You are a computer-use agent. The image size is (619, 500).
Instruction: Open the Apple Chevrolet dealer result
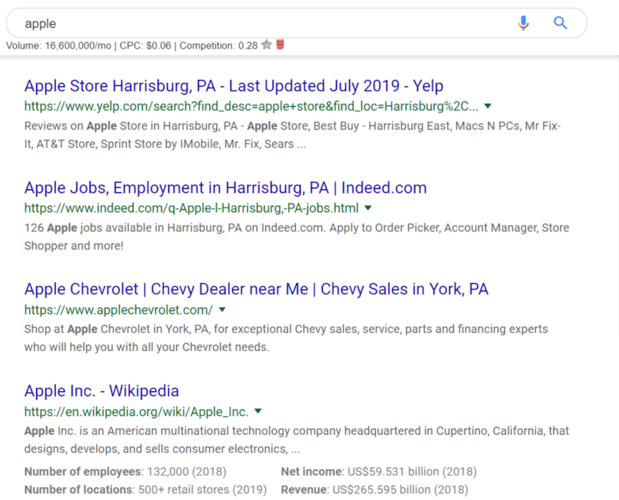pyautogui.click(x=256, y=289)
